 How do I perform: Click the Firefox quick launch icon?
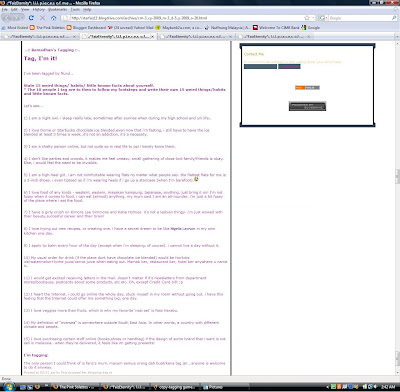click(x=37, y=387)
